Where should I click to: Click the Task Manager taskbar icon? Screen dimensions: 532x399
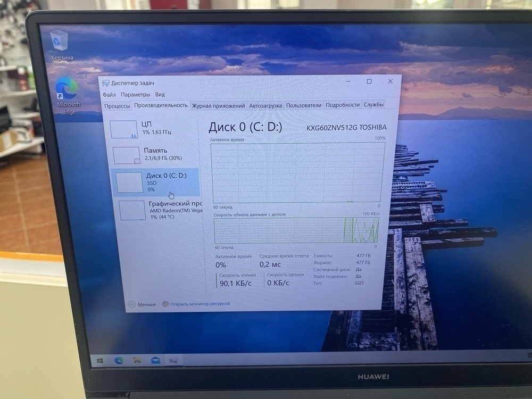click(173, 360)
